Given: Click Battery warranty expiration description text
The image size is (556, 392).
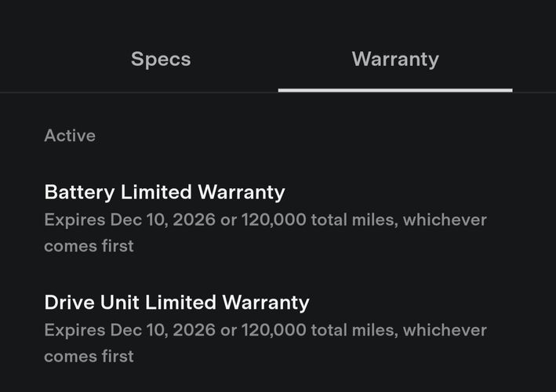Looking at the screenshot, I should 265,233.
